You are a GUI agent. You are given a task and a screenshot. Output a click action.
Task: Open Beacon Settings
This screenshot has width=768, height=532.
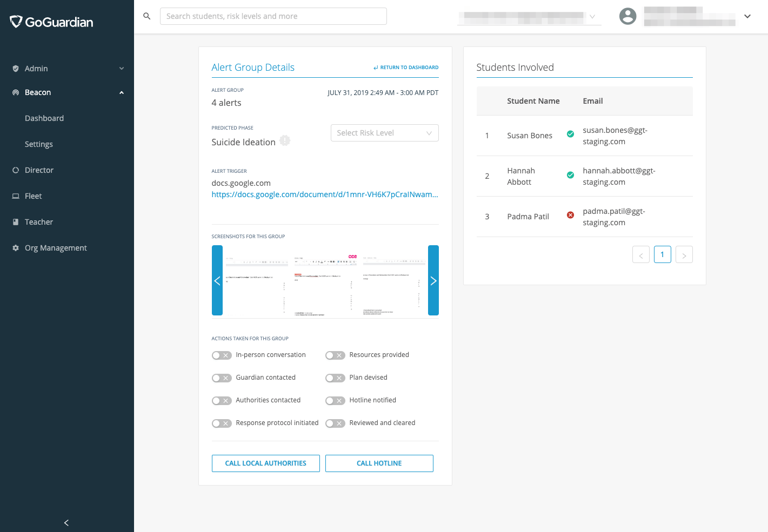click(39, 144)
